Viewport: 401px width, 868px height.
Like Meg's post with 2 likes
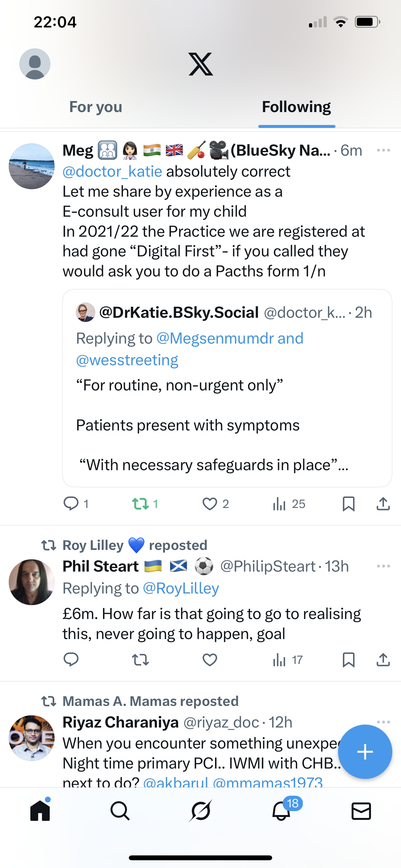coord(210,504)
